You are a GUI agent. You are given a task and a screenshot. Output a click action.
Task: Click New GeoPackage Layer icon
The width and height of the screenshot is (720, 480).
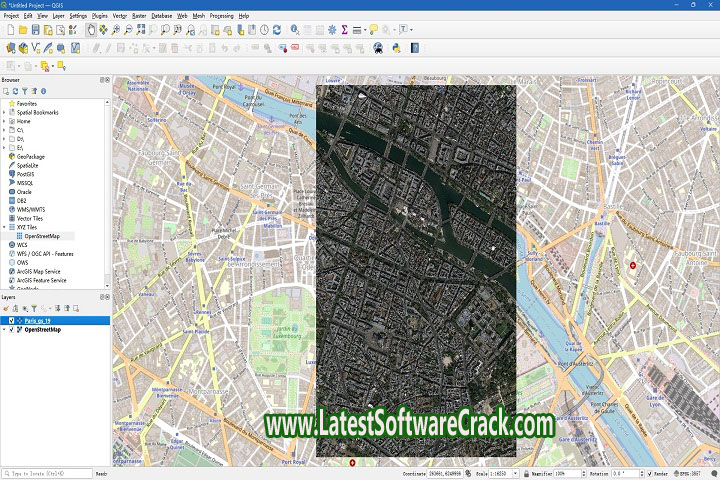(23, 48)
